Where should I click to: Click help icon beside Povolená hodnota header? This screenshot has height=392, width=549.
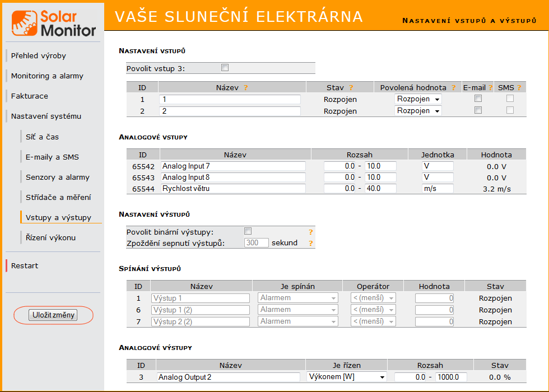pos(453,87)
